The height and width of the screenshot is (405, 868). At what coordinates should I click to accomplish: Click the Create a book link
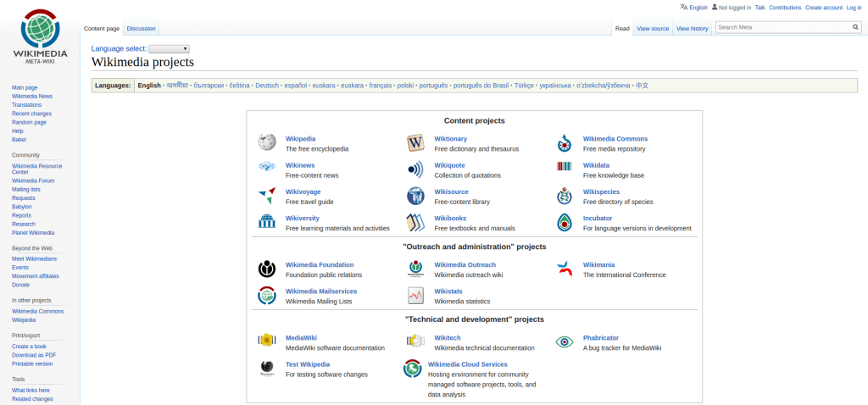point(30,347)
